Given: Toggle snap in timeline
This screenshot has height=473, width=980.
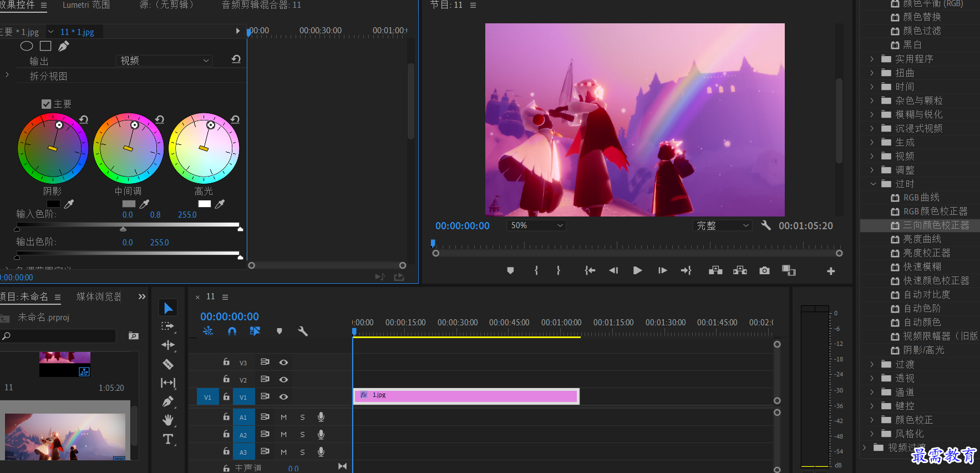Looking at the screenshot, I should (232, 331).
